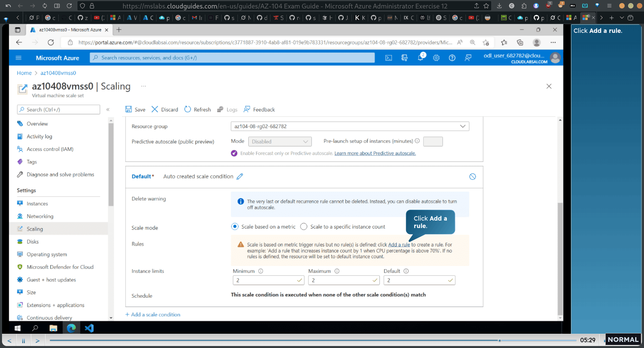Click the guide playback progress slider
The height and width of the screenshot is (348, 644).
click(x=313, y=340)
